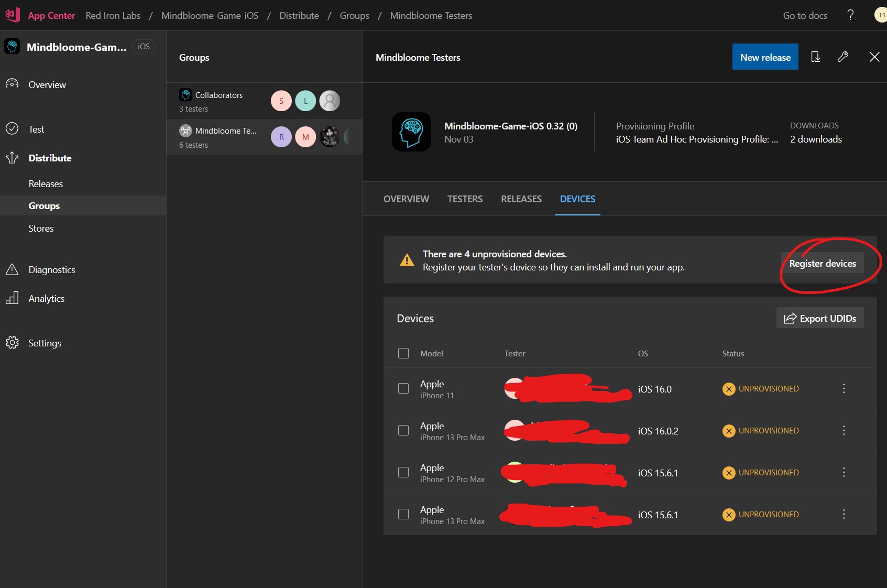Check the iPhone 11 device checkbox

tap(403, 388)
